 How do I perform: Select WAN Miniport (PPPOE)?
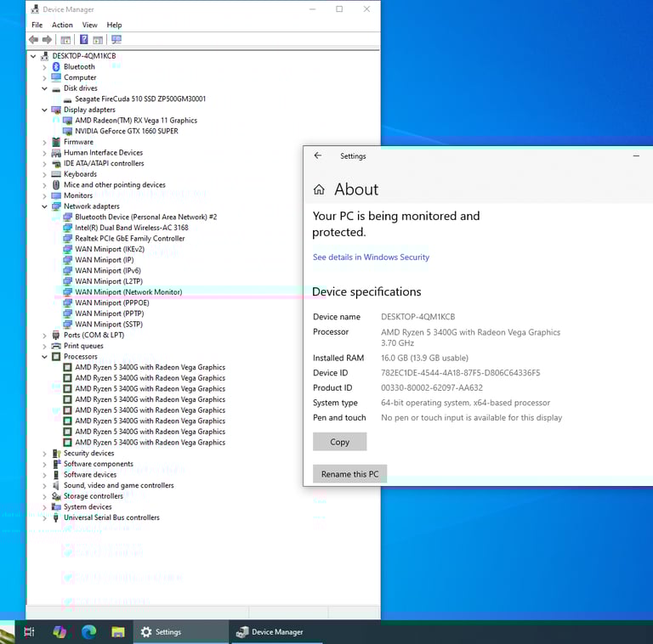pos(112,302)
